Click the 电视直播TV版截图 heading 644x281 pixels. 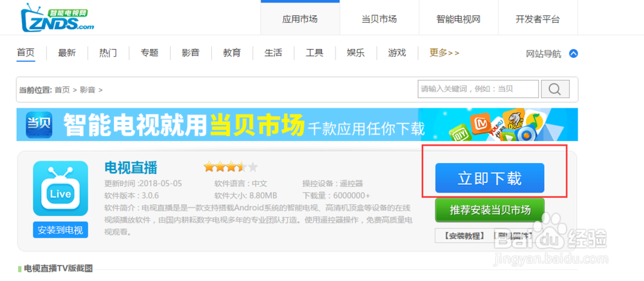tap(58, 269)
